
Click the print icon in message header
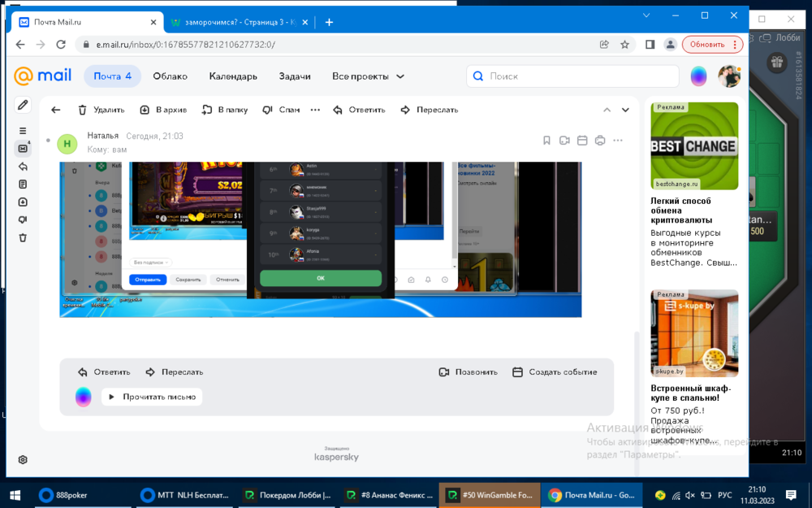pos(600,141)
